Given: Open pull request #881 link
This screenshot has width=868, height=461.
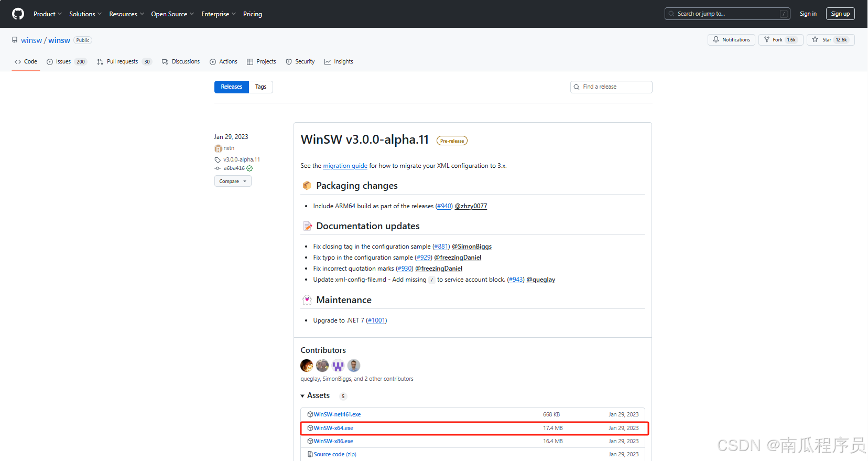Looking at the screenshot, I should (441, 246).
